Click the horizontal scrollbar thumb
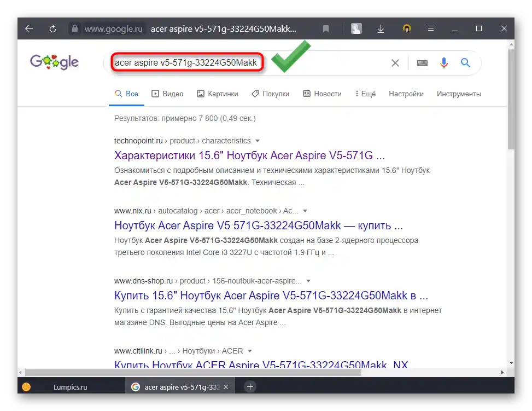The height and width of the screenshot is (411, 532). 194,372
